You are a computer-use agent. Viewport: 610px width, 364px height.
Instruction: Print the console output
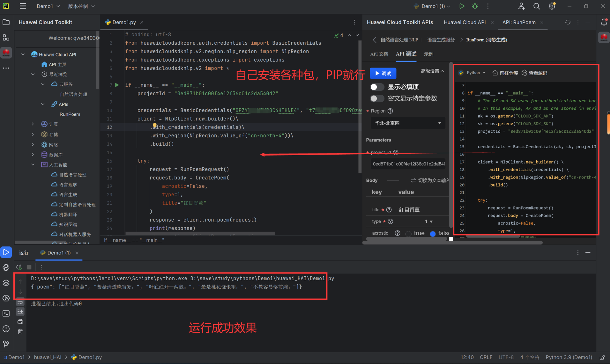pyautogui.click(x=20, y=322)
